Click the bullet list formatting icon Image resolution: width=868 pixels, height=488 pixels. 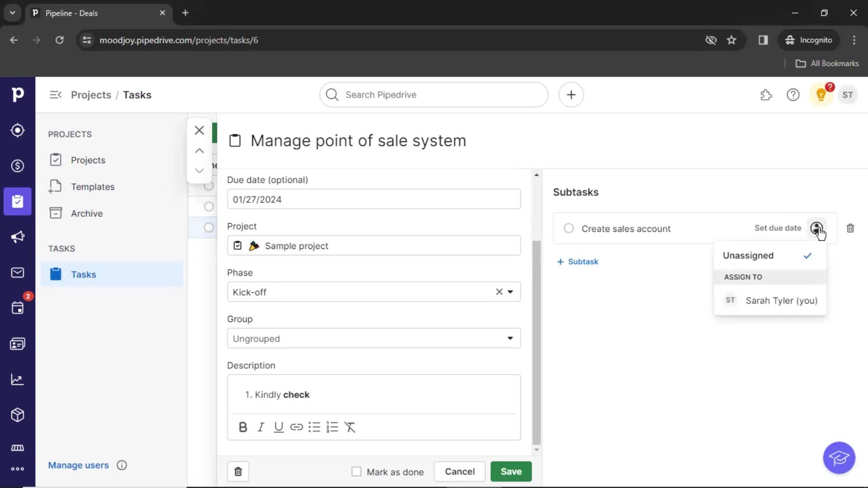(x=314, y=427)
